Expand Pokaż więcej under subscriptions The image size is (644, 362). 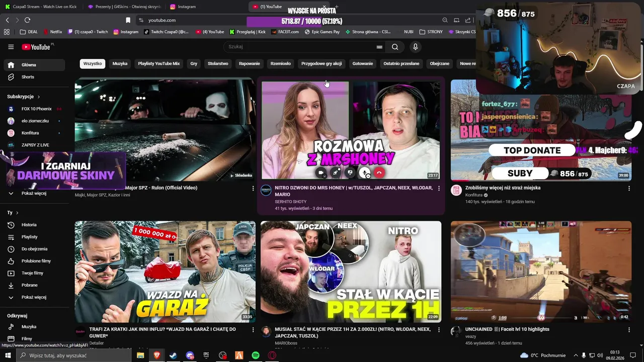pos(34,193)
